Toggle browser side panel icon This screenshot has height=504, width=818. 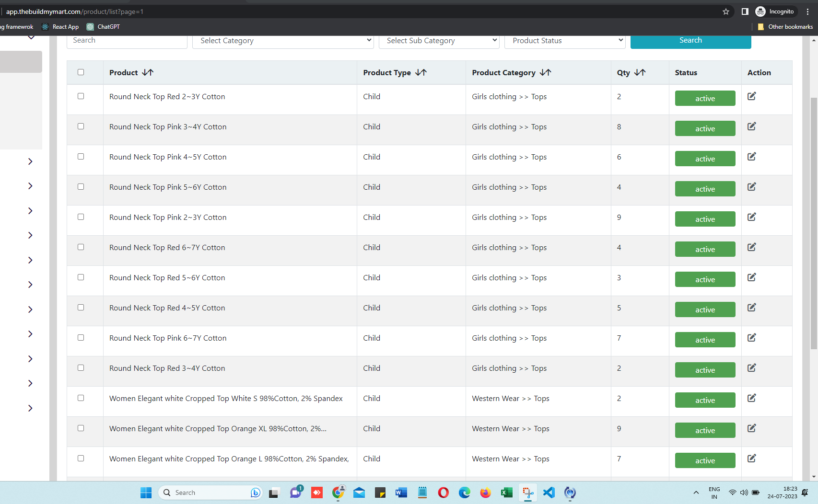[x=745, y=11]
